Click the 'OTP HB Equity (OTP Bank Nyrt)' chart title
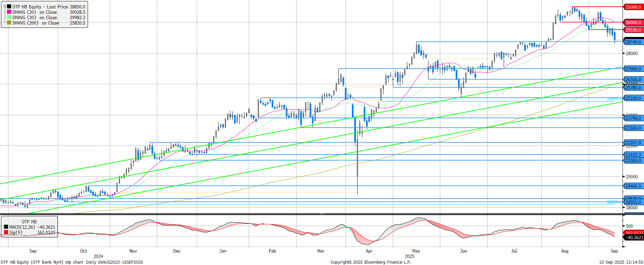This screenshot has width=644, height=265. pyautogui.click(x=32, y=262)
